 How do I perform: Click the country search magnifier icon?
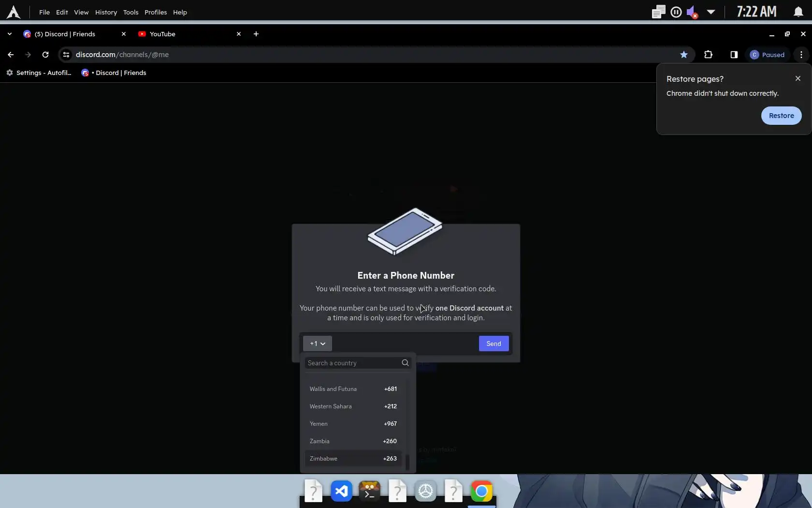tap(405, 363)
